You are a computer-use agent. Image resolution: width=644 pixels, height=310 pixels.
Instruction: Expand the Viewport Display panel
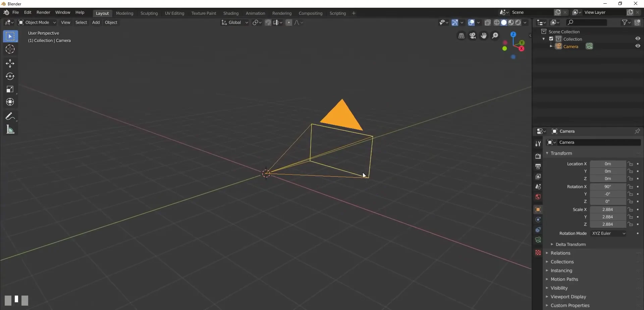pos(568,297)
